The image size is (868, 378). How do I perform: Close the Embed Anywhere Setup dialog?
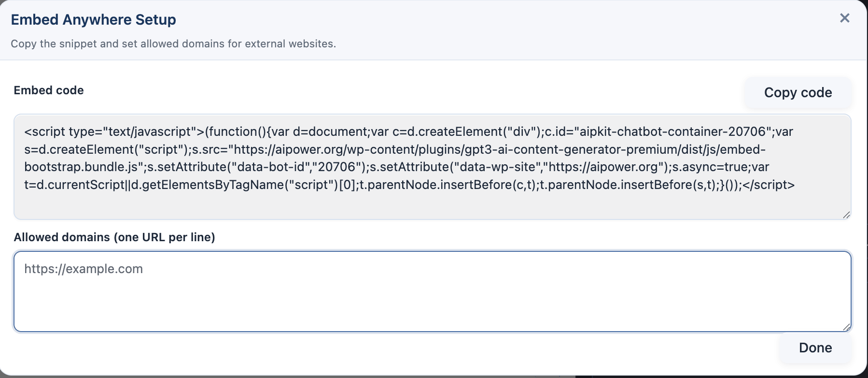844,18
